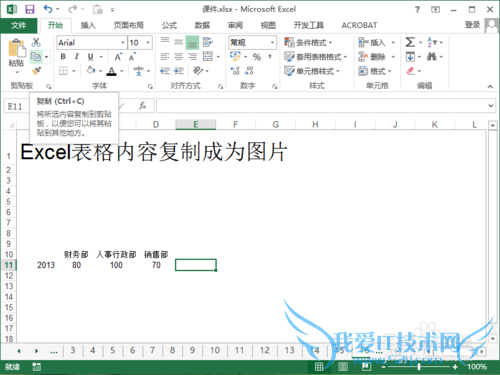Align text left
Viewport: 500px width, 375px height.
(x=165, y=57)
